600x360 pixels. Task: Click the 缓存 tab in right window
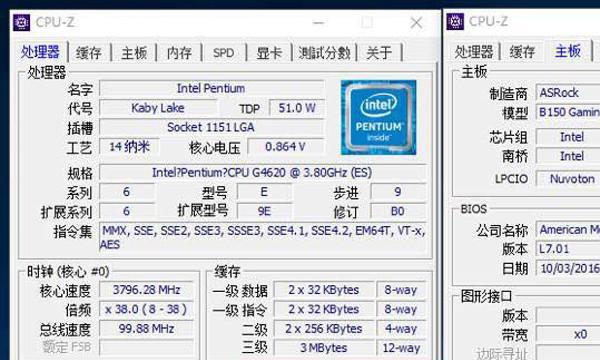click(x=522, y=52)
